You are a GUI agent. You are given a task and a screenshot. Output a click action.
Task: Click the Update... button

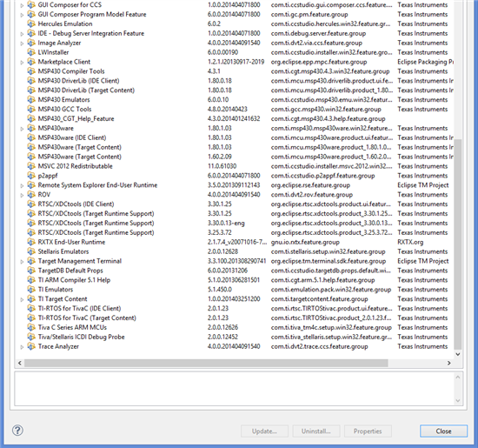[x=264, y=431]
